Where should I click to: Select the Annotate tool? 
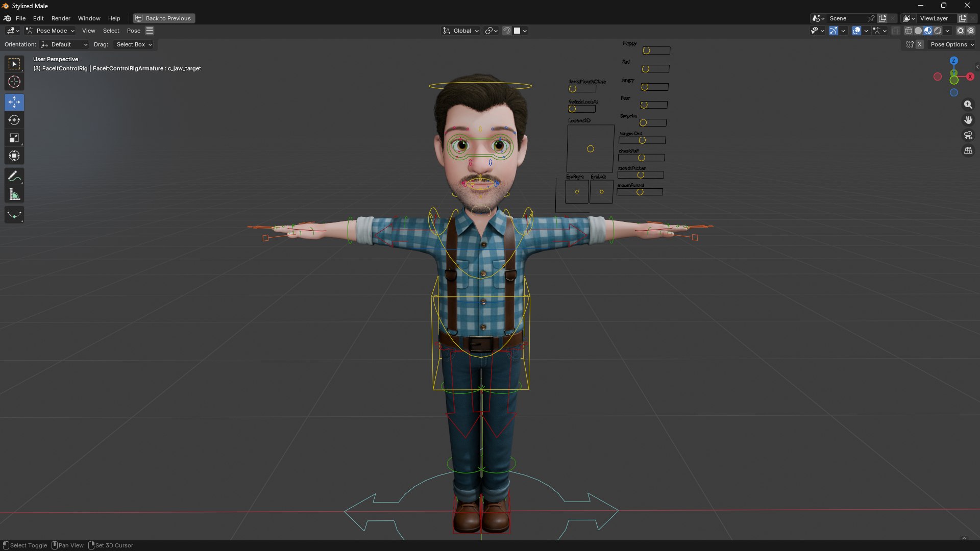14,177
